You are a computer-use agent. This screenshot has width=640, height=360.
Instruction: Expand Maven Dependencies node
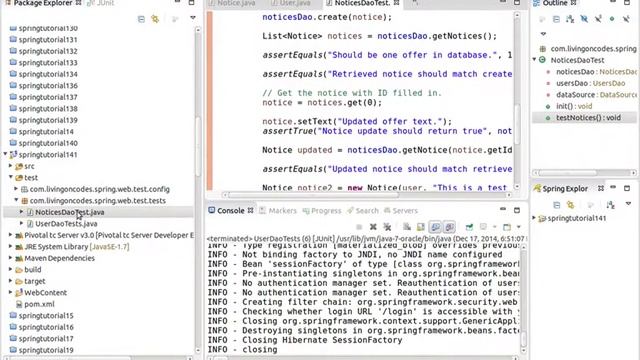(x=11, y=258)
